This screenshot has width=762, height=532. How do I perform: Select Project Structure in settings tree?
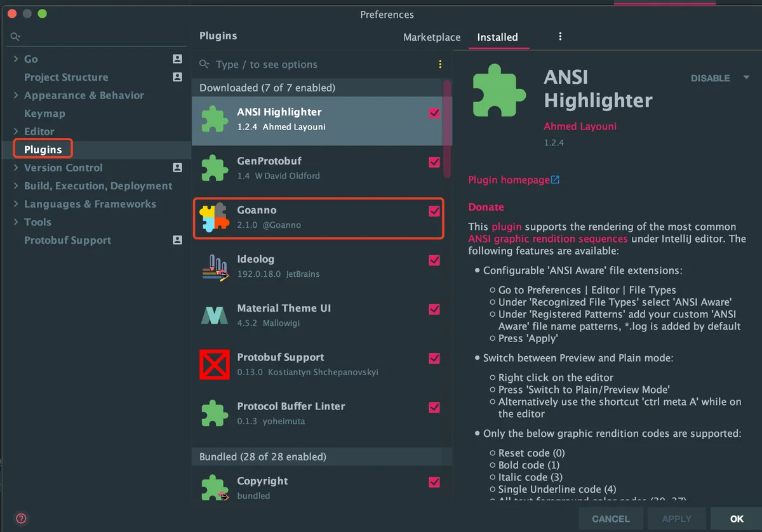click(x=66, y=77)
